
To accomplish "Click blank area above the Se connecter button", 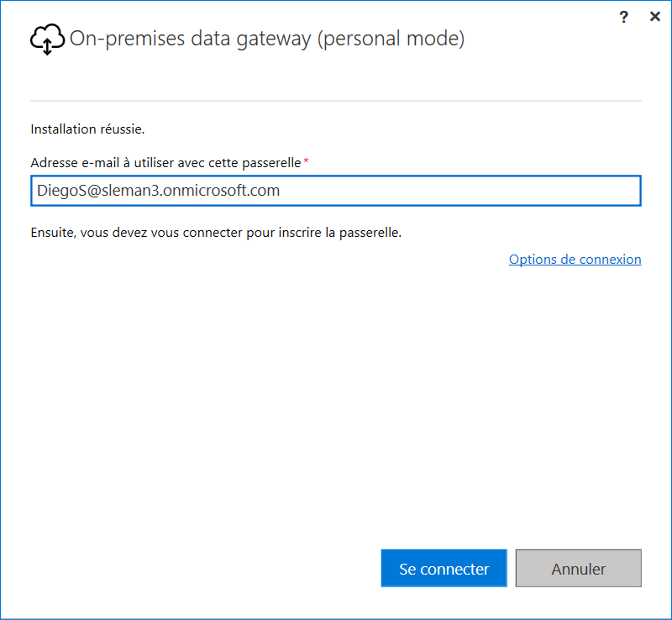I will (x=444, y=470).
